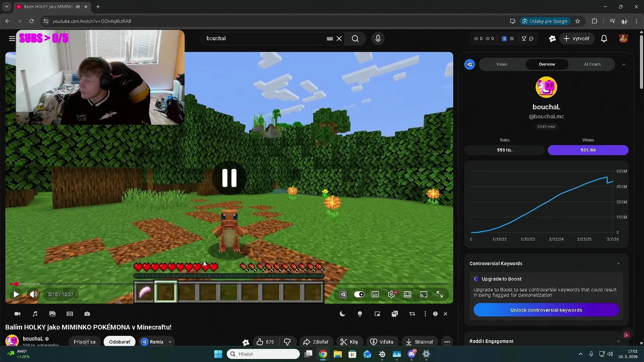The height and width of the screenshot is (362, 644).
Task: Select the 559 tis. Subs stat pill
Action: click(505, 150)
